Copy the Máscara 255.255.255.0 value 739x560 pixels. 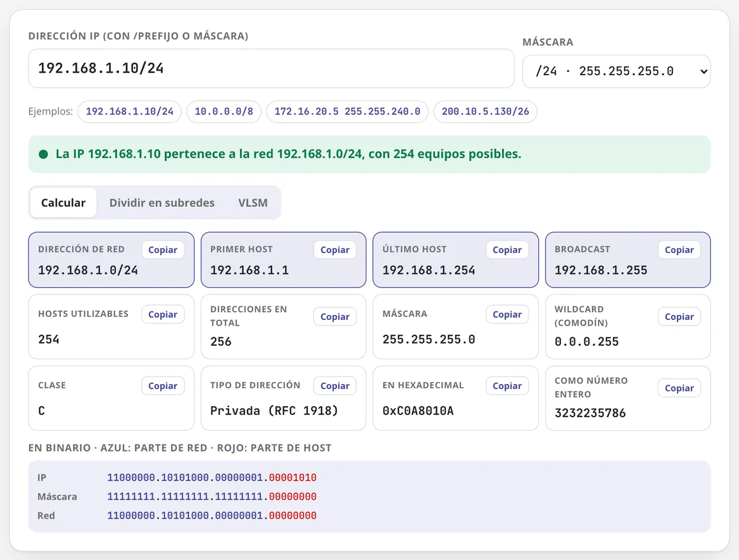tap(507, 314)
